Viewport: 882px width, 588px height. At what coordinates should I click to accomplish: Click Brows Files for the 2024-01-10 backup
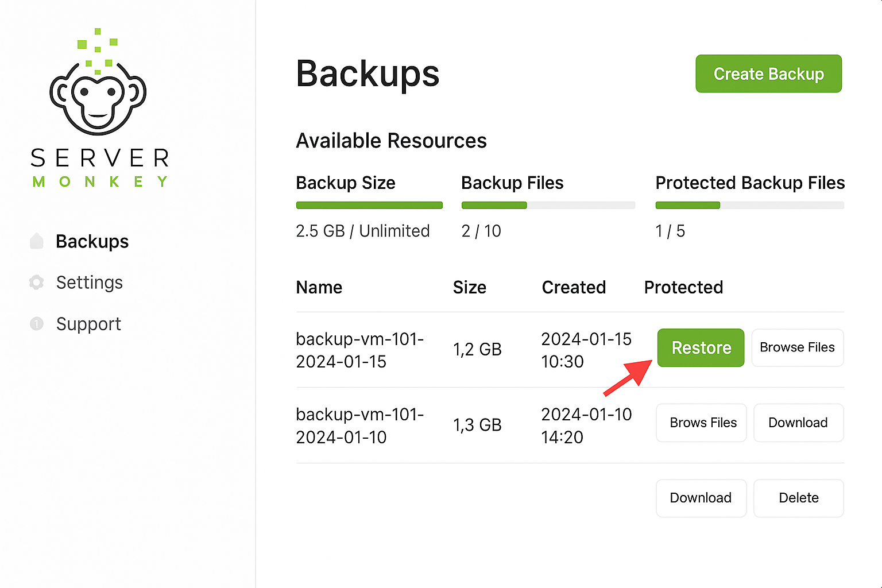click(x=701, y=423)
